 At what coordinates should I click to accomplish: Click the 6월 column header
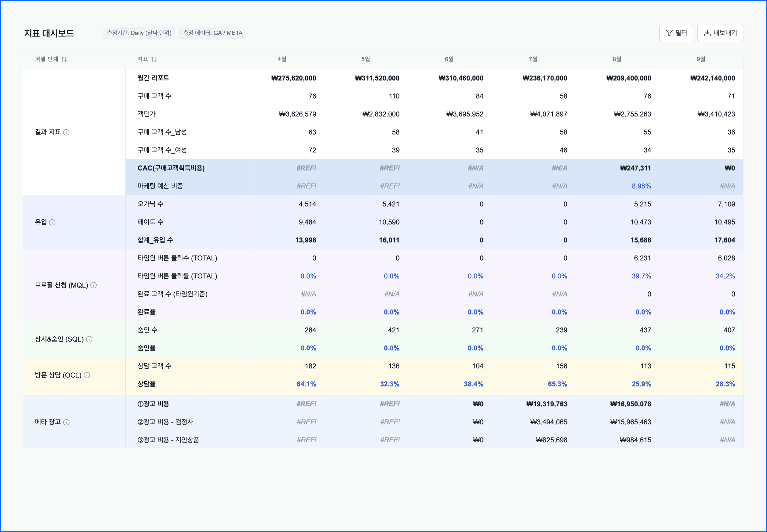449,59
